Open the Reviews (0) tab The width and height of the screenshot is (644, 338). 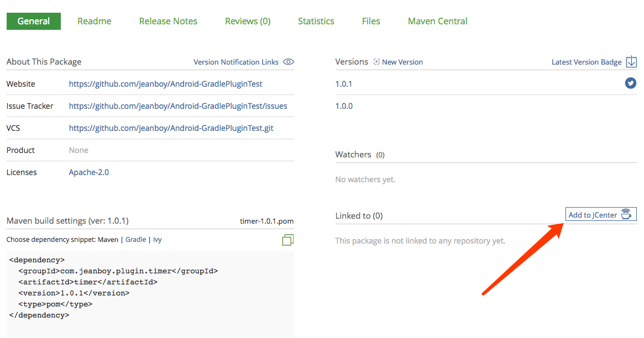(248, 22)
